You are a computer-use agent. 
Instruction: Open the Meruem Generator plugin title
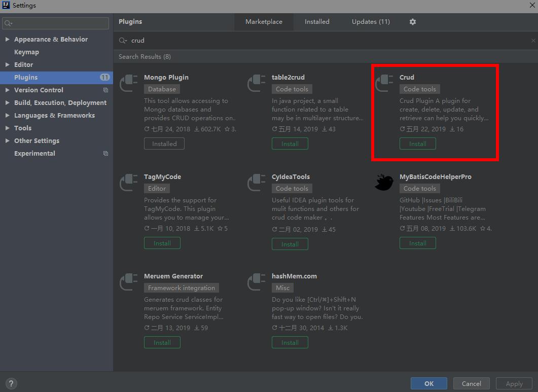point(173,276)
